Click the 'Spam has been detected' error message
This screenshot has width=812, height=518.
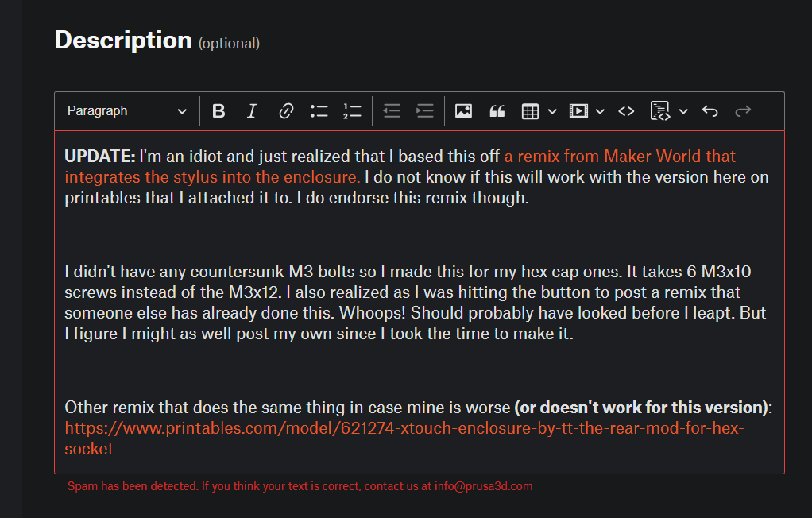click(x=300, y=486)
